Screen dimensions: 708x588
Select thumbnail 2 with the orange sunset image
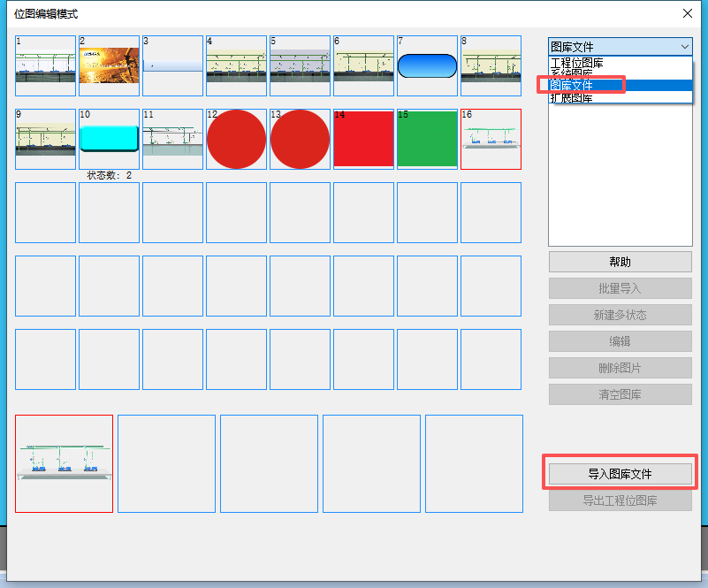point(109,65)
